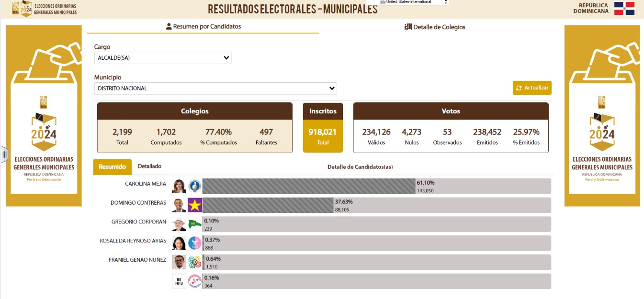The width and height of the screenshot is (644, 299).
Task: Click Domingo Contreras' 37.63% vote bar
Action: pyautogui.click(x=268, y=205)
